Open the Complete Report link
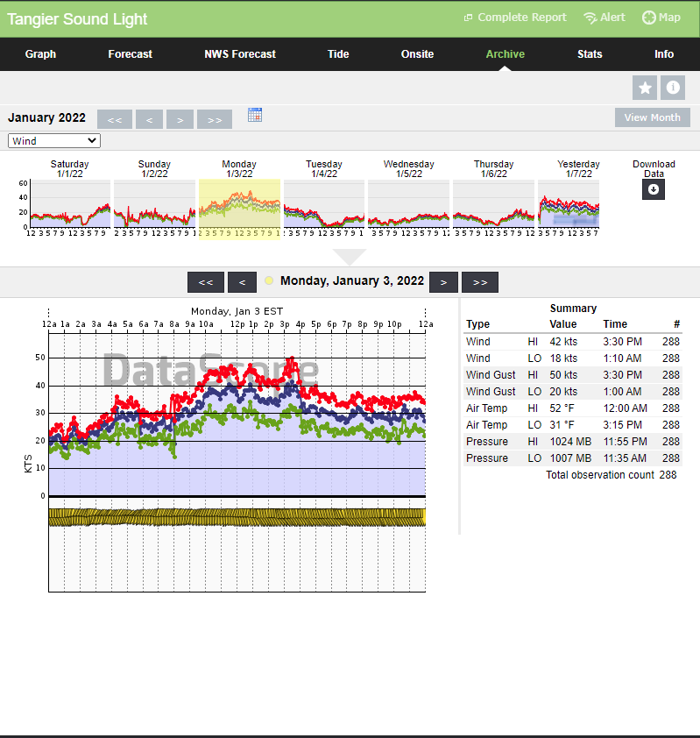The image size is (700, 738). 515,18
